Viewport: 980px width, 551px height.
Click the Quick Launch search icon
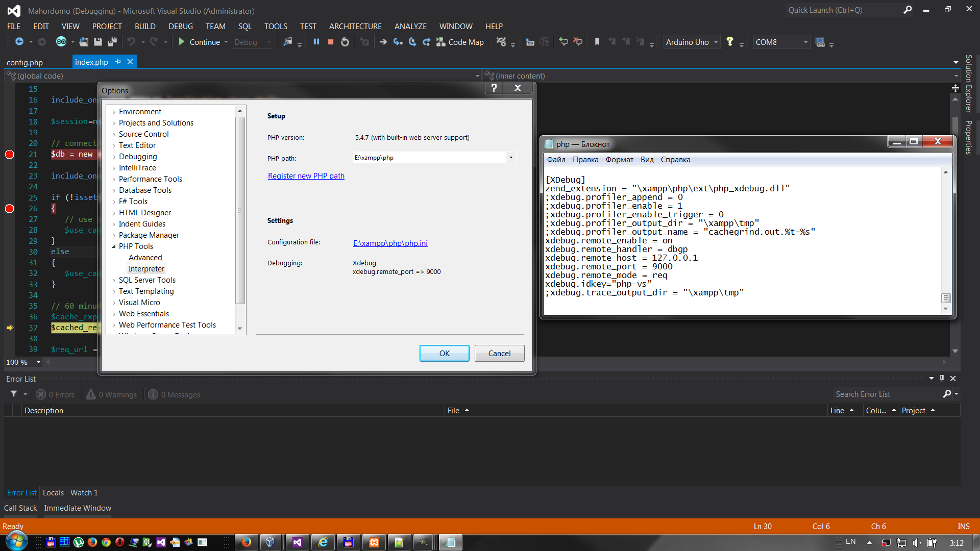pos(908,10)
